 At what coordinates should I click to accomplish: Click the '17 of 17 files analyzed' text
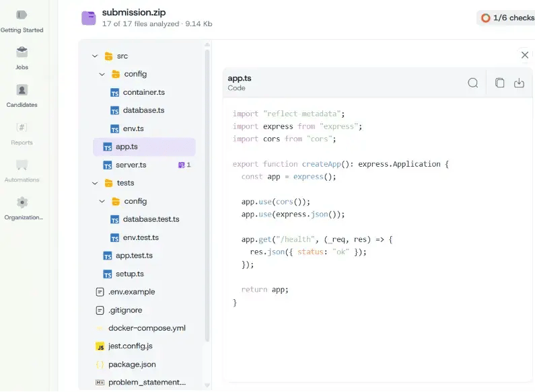point(141,24)
